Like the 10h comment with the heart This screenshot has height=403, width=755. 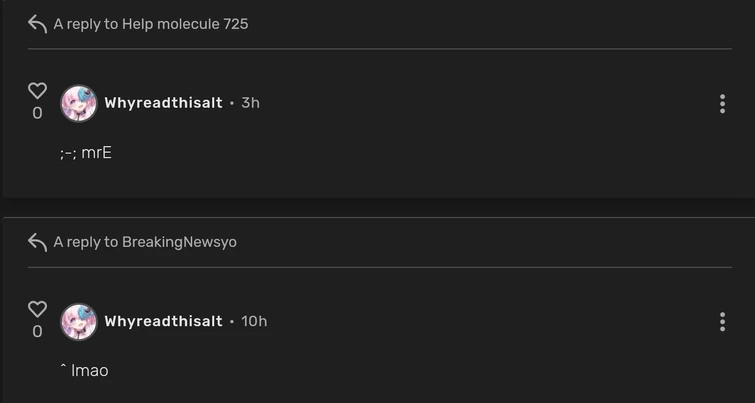coord(37,309)
